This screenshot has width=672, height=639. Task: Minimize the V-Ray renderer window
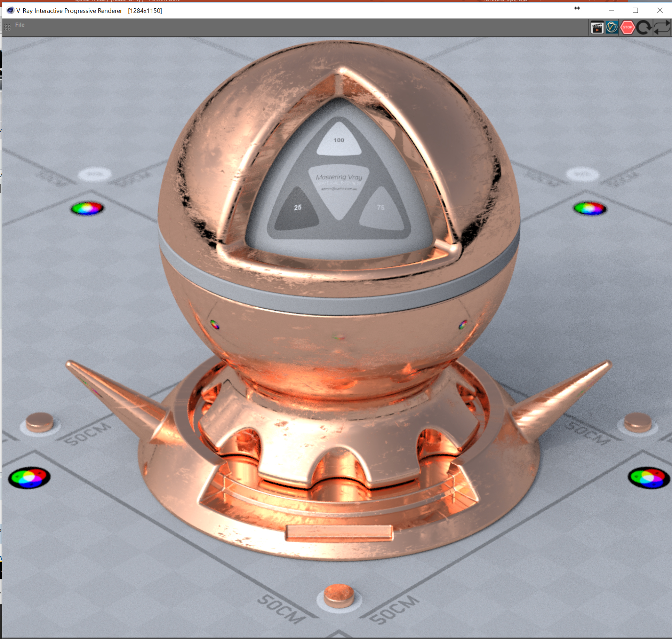[x=611, y=10]
